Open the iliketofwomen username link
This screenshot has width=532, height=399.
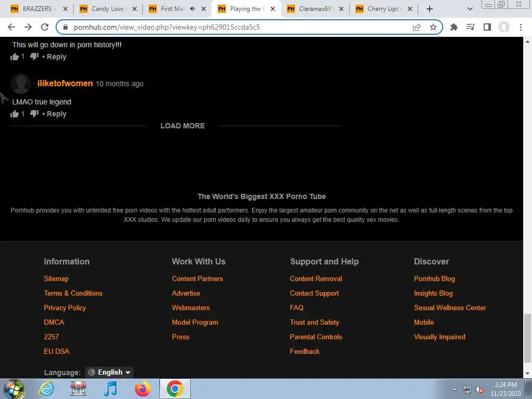pyautogui.click(x=65, y=84)
